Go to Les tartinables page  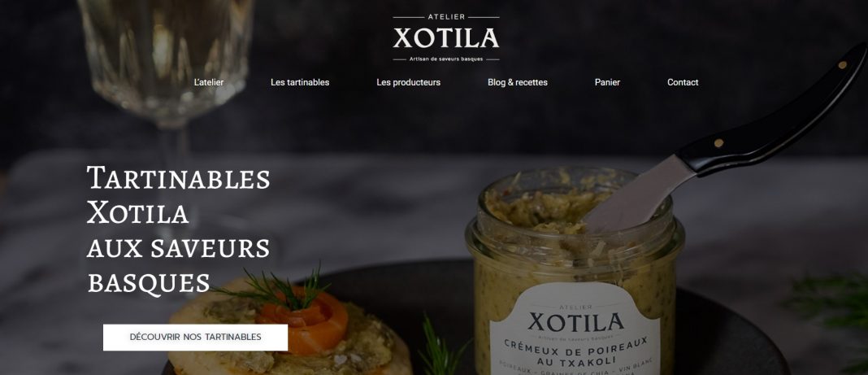tap(300, 82)
